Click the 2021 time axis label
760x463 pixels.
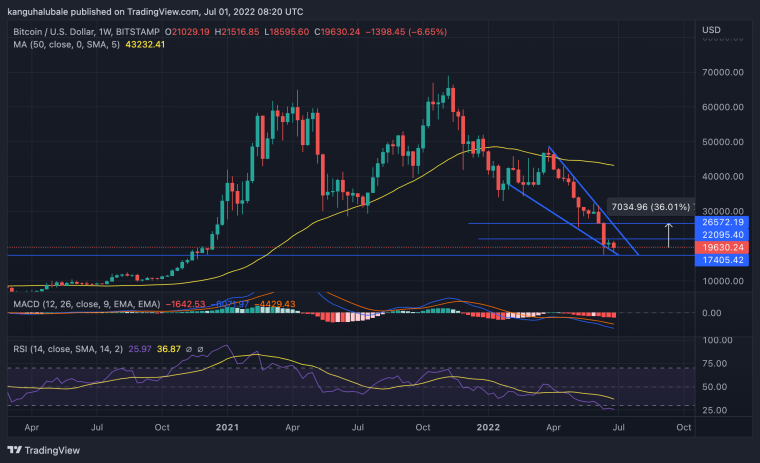pos(227,427)
